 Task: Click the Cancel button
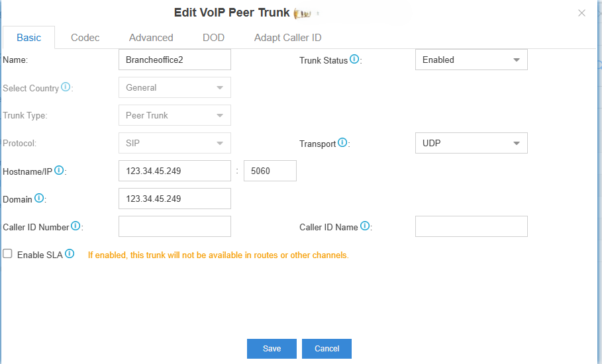pyautogui.click(x=326, y=349)
